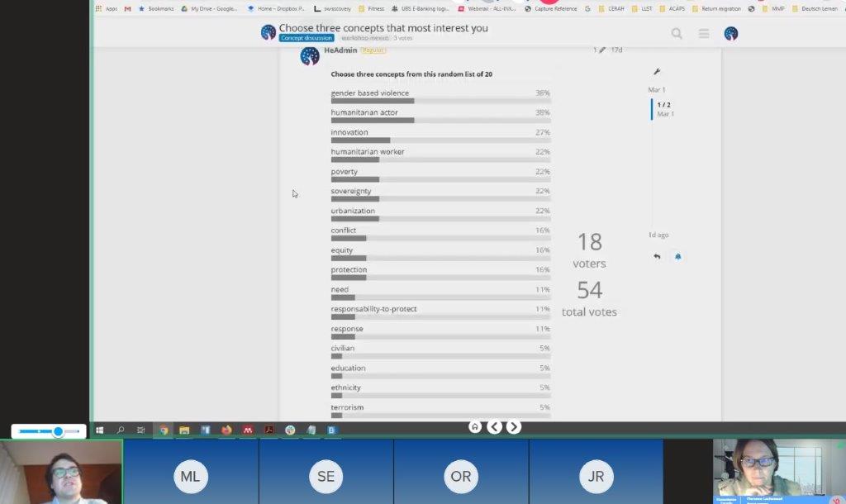Open the red M app in taskbar

pyautogui.click(x=248, y=430)
